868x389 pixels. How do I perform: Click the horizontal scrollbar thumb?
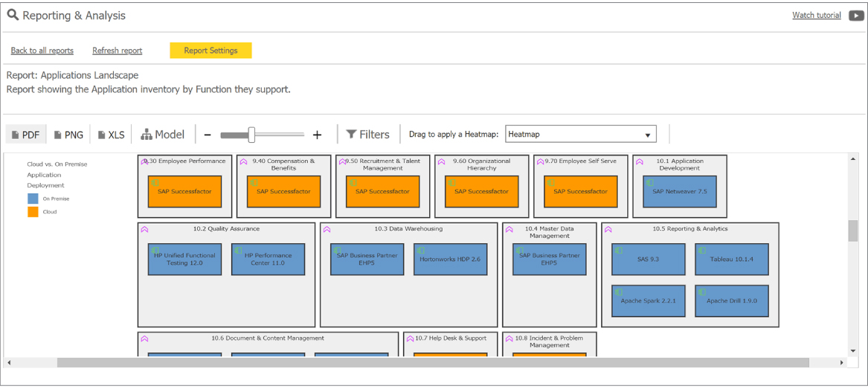[x=433, y=362]
